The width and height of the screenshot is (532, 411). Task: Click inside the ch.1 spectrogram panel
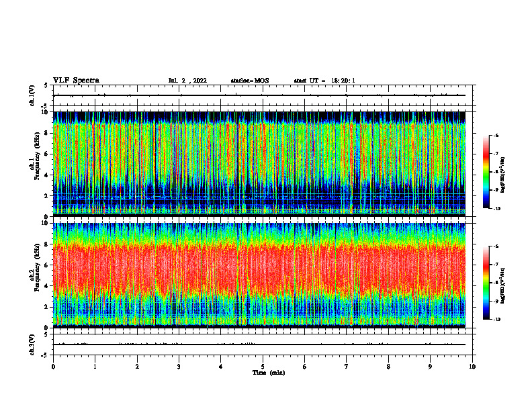[259, 164]
